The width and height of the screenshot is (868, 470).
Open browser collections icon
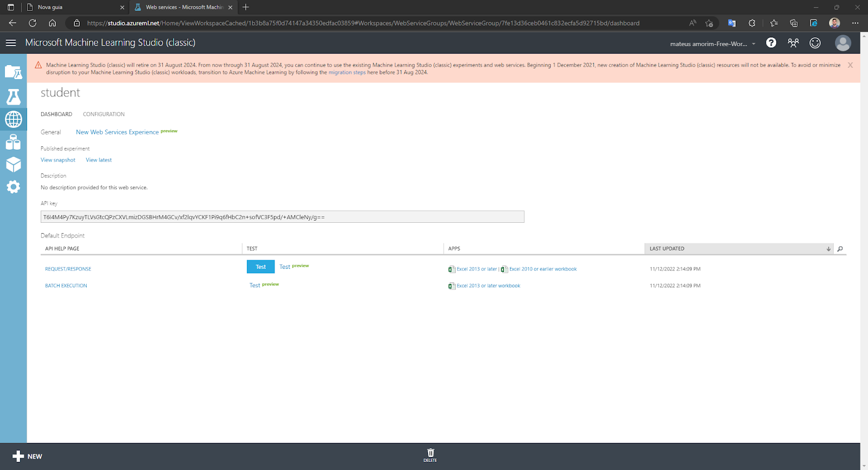[794, 23]
